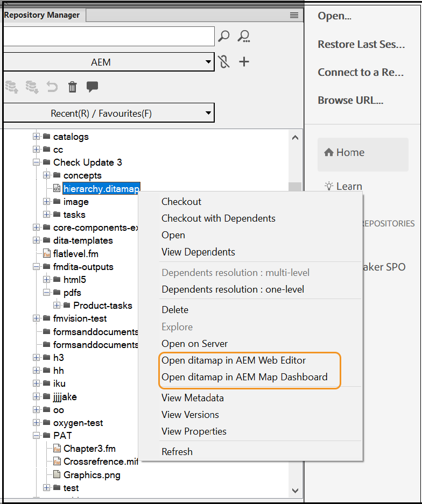This screenshot has height=504, width=422.
Task: Click the trash delete icon
Action: pos(72,87)
